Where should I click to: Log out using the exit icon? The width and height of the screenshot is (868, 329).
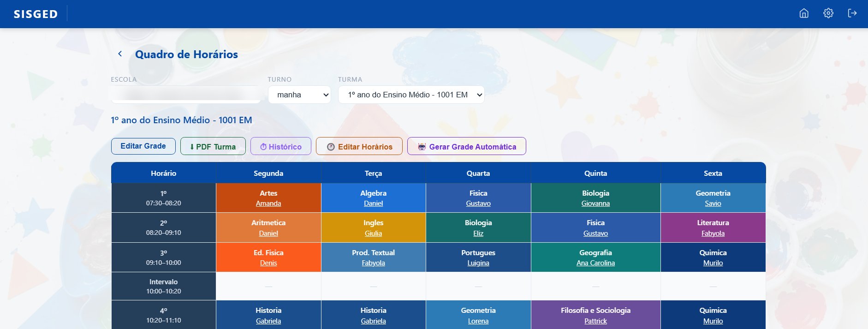(852, 13)
